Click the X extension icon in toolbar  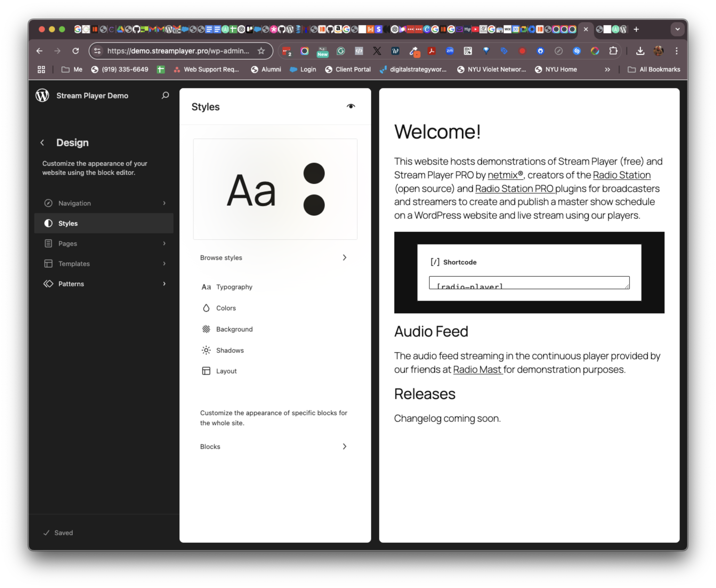coord(377,51)
